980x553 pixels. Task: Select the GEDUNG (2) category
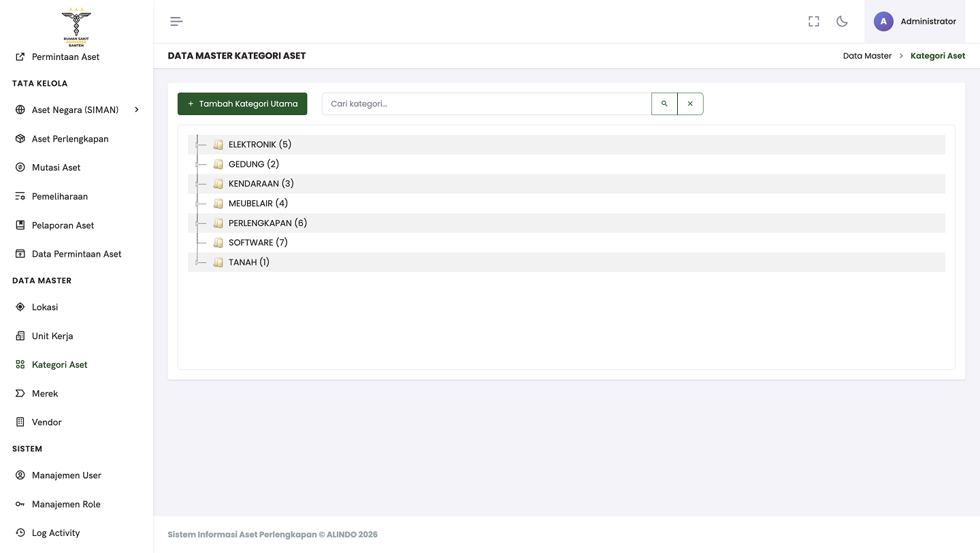click(254, 164)
